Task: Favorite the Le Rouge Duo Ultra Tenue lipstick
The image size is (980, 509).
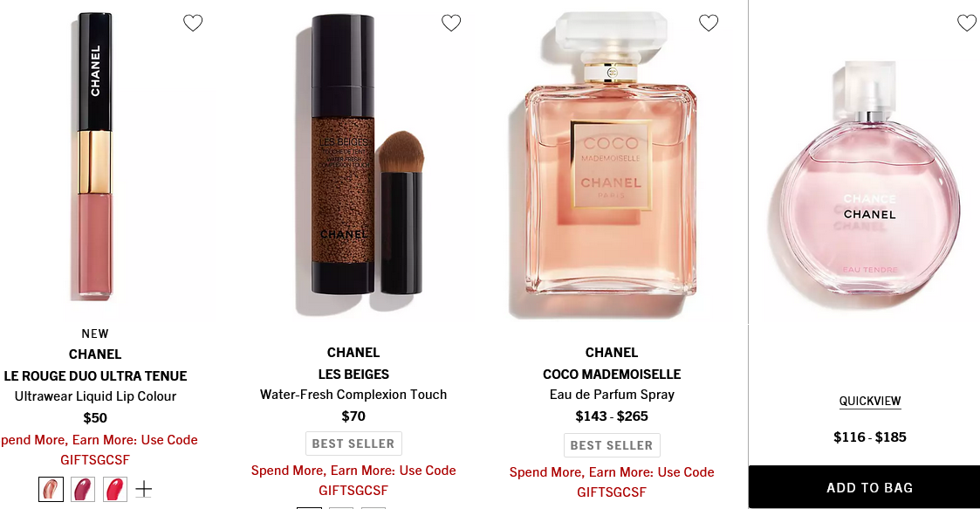Action: (193, 23)
